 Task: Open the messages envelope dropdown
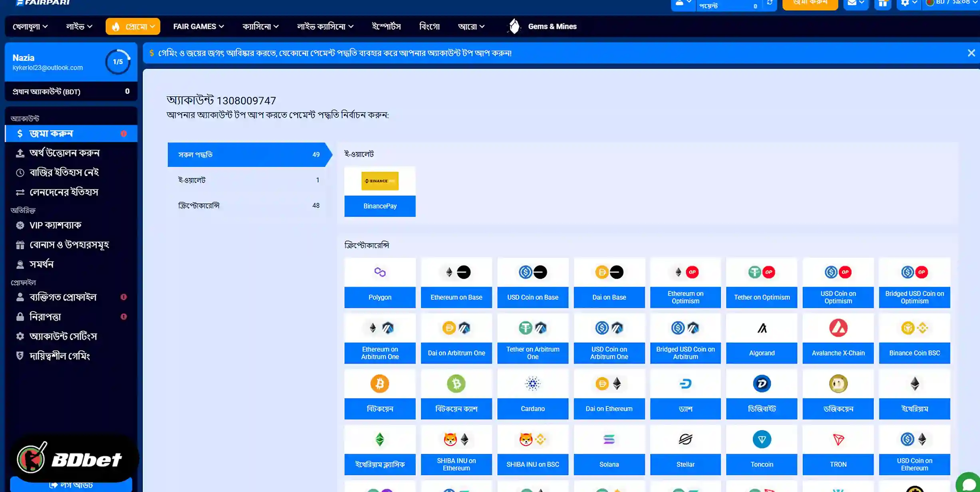[x=855, y=3]
